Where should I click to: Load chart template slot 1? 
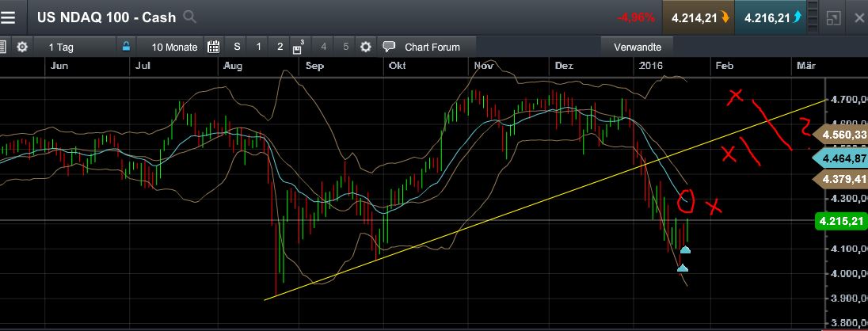258,47
